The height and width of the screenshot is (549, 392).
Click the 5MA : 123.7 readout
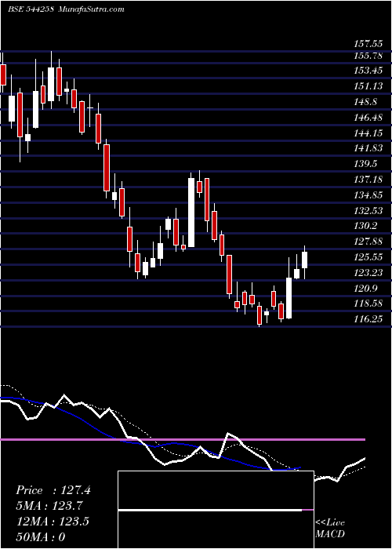[50, 506]
